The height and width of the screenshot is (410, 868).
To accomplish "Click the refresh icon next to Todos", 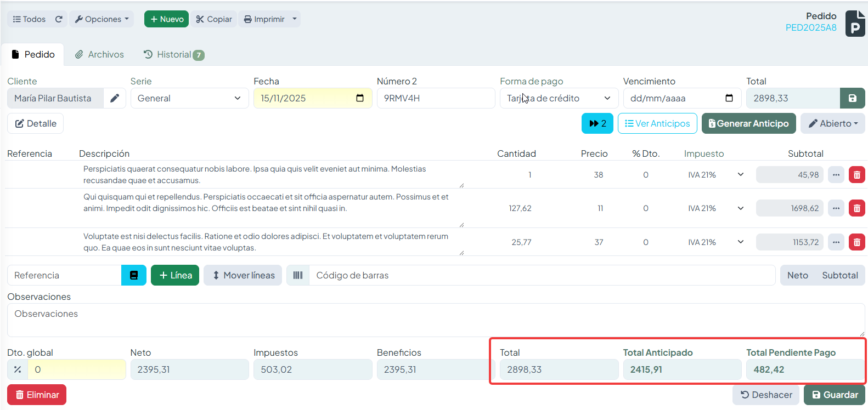I will tap(59, 19).
